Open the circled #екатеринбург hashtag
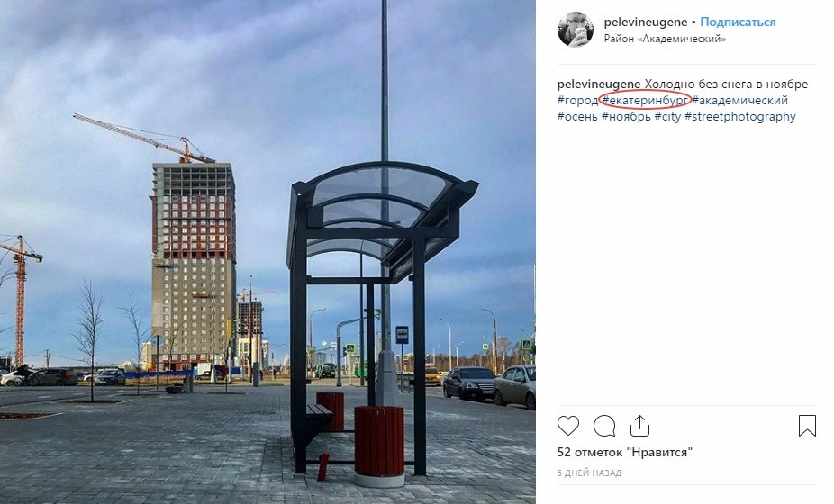Viewport: 834px width, 504px height. (645, 101)
